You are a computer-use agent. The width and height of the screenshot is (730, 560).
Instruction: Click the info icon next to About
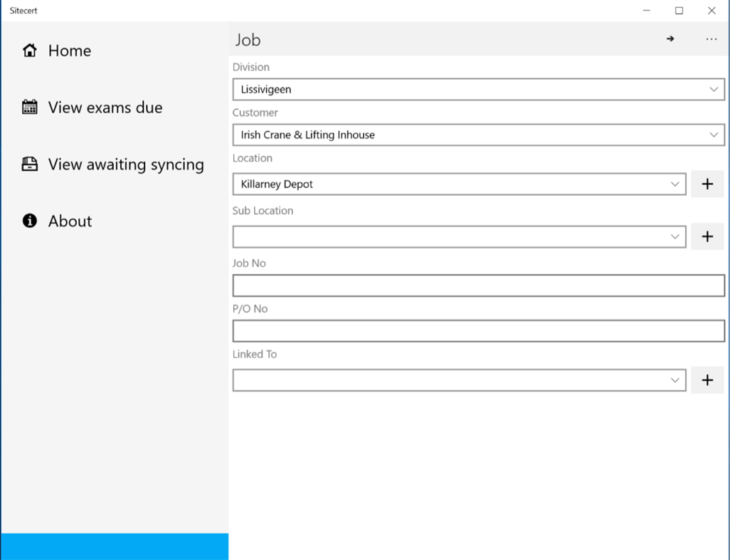click(29, 221)
